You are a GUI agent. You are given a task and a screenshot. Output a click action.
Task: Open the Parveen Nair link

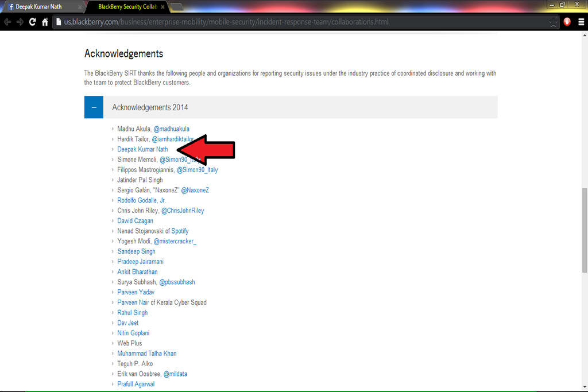(x=133, y=302)
